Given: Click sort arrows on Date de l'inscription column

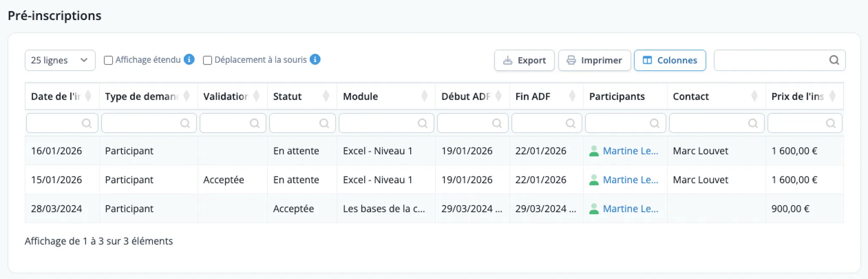Looking at the screenshot, I should 88,96.
